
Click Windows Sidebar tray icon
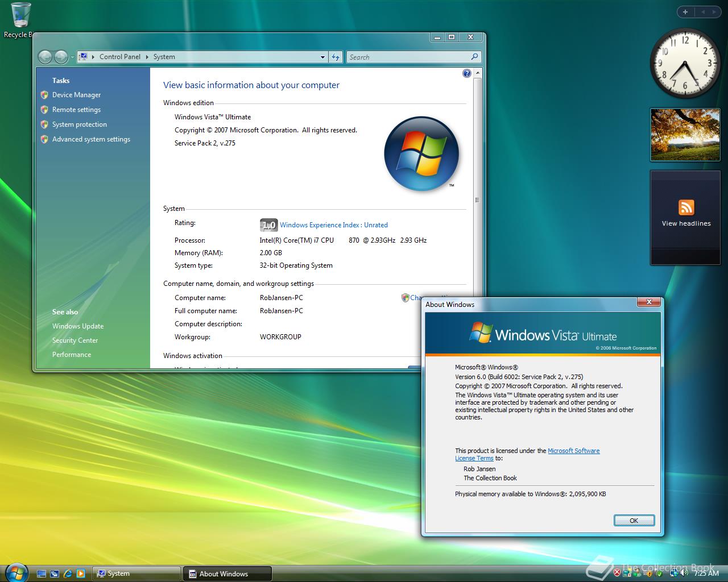(x=627, y=573)
